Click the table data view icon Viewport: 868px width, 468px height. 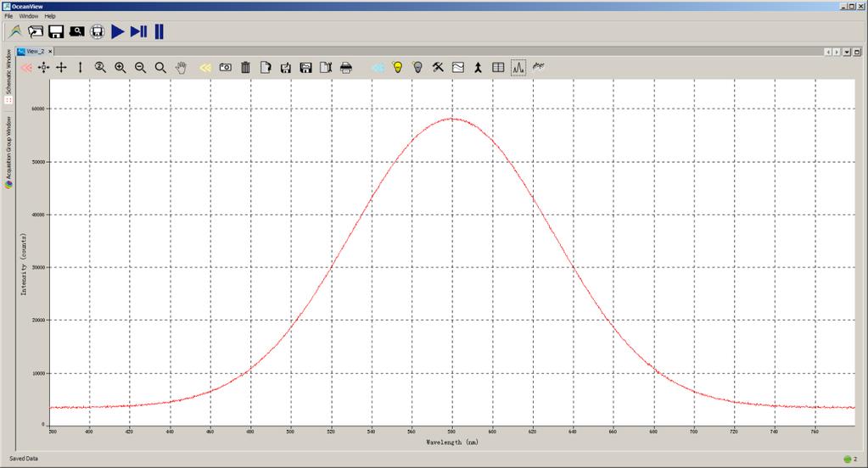(498, 68)
